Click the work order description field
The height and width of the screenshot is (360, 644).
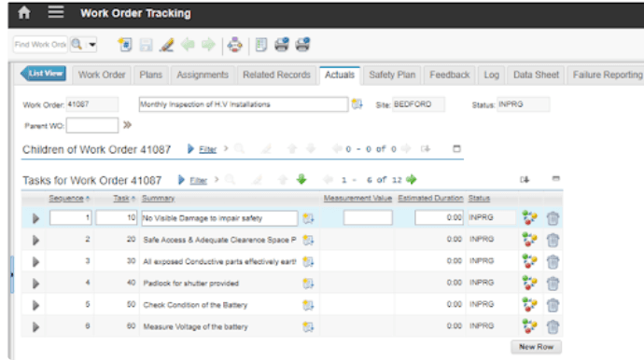coord(244,104)
